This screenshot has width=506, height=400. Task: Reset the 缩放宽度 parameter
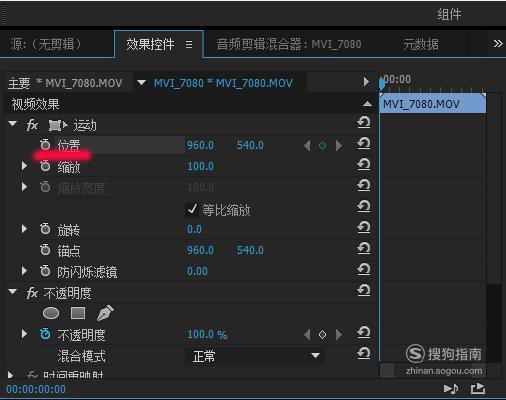pos(364,185)
